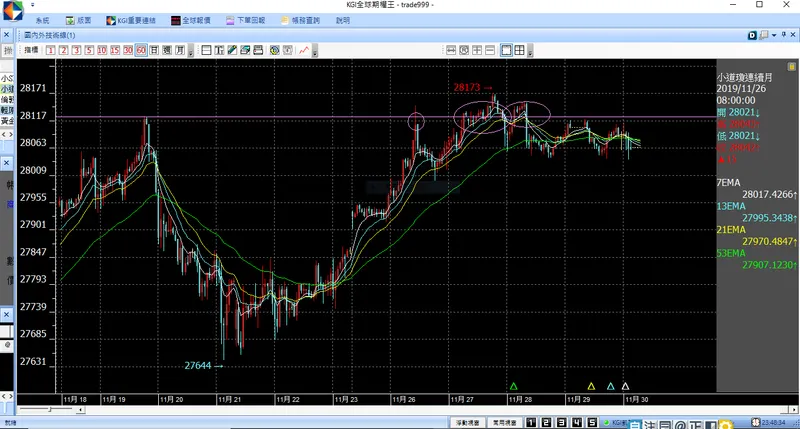The image size is (800, 429).
Task: Click the print chart icon
Action: (x=258, y=50)
